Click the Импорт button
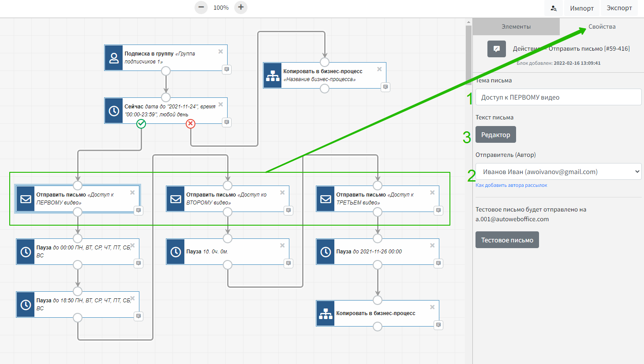The width and height of the screenshot is (644, 364). (581, 8)
